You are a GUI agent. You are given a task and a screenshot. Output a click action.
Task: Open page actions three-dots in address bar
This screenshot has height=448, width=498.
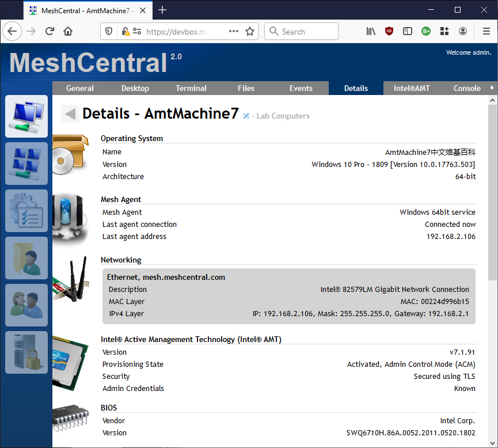[233, 31]
